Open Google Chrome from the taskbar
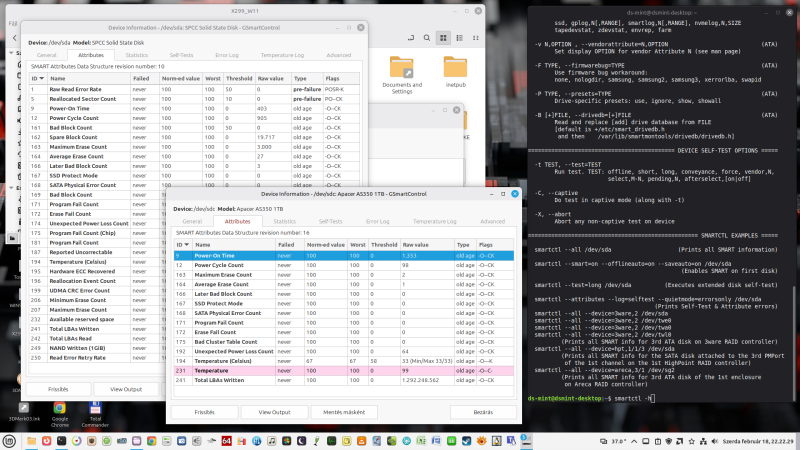Image resolution: width=800 pixels, height=450 pixels. tap(152, 441)
